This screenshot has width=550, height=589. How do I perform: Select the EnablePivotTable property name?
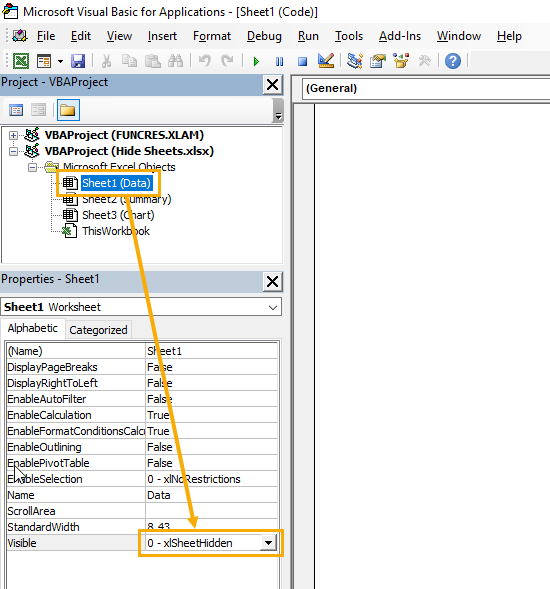click(x=48, y=463)
